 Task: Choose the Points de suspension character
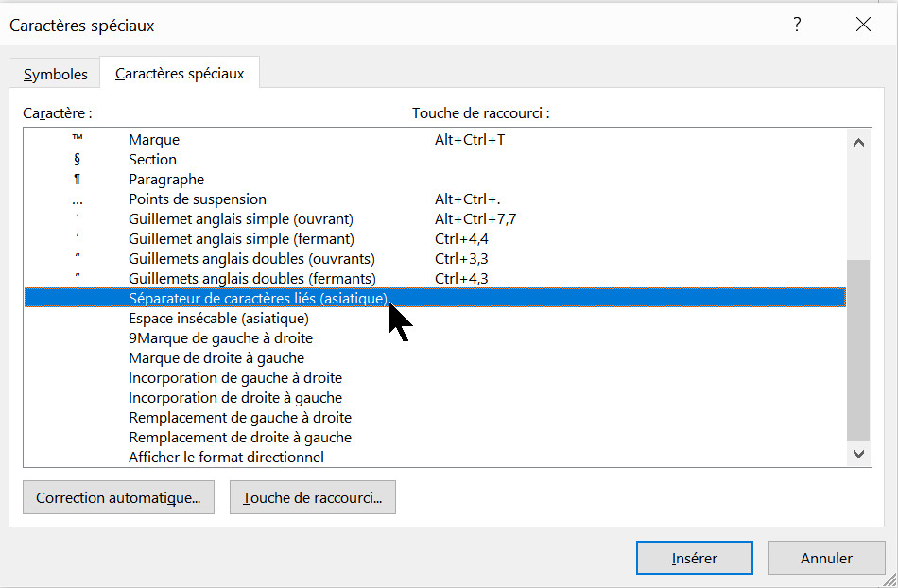198,199
